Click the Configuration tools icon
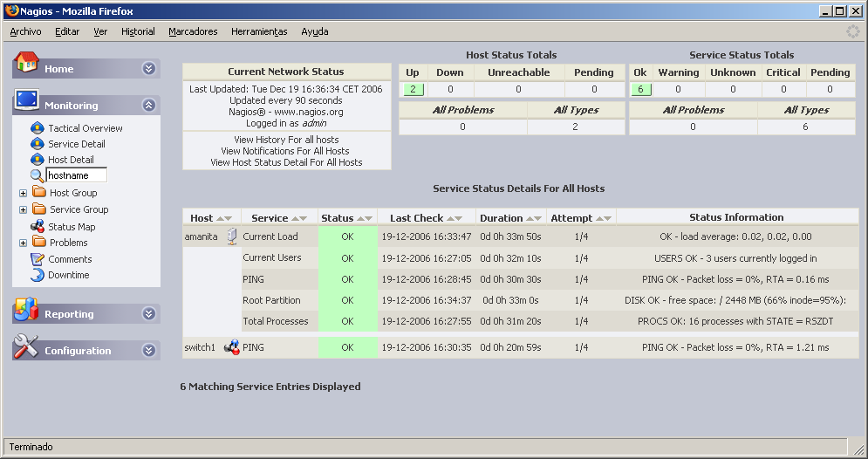Viewport: 868px width, 459px height. 25,346
